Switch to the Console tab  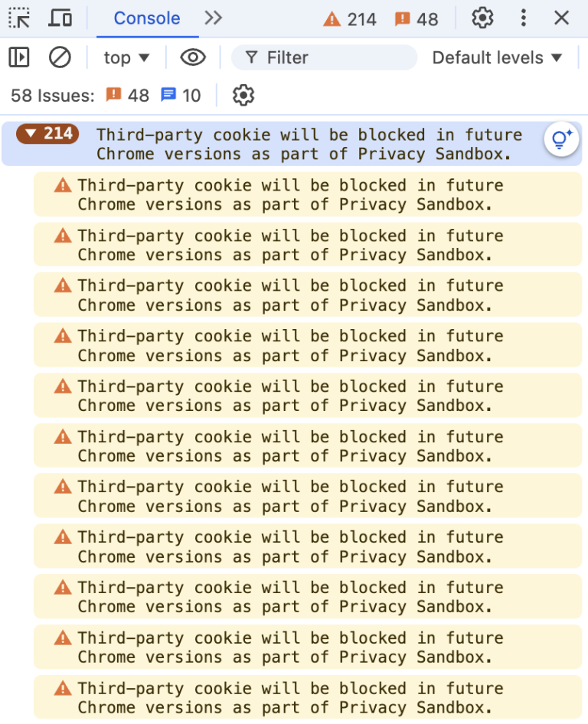[x=146, y=18]
